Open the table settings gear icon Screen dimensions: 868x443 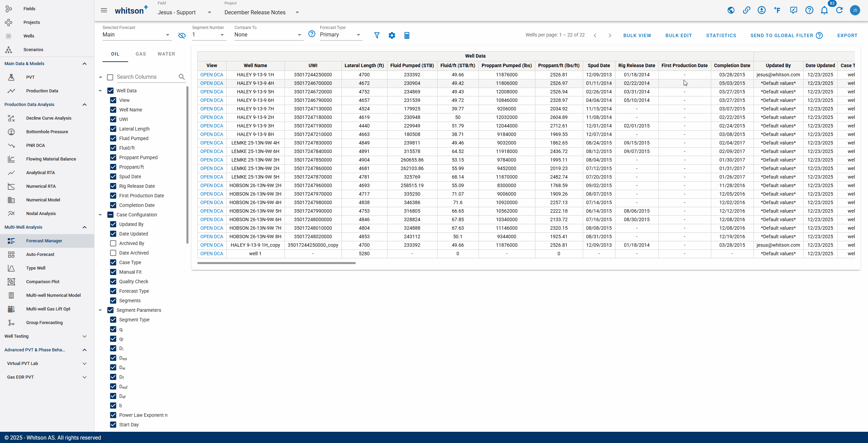point(392,35)
